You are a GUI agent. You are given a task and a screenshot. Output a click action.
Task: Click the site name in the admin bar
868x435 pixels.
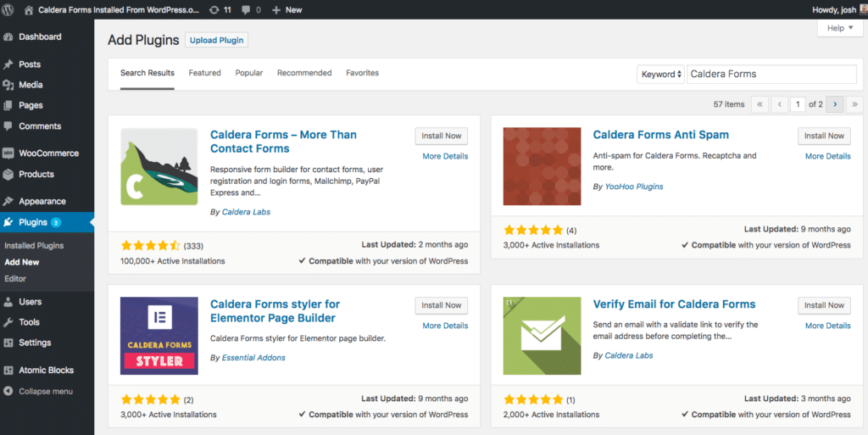click(119, 10)
